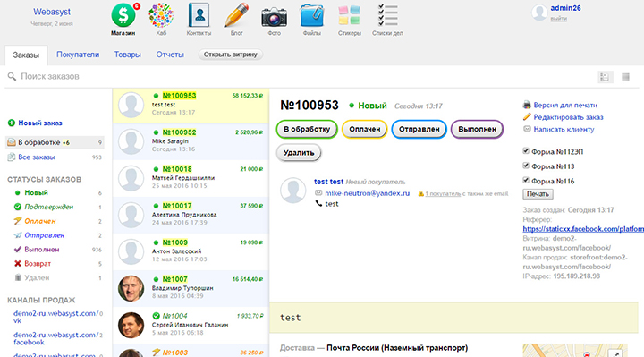Open the Контакты app icon
Image resolution: width=644 pixels, height=357 pixels.
point(199,15)
